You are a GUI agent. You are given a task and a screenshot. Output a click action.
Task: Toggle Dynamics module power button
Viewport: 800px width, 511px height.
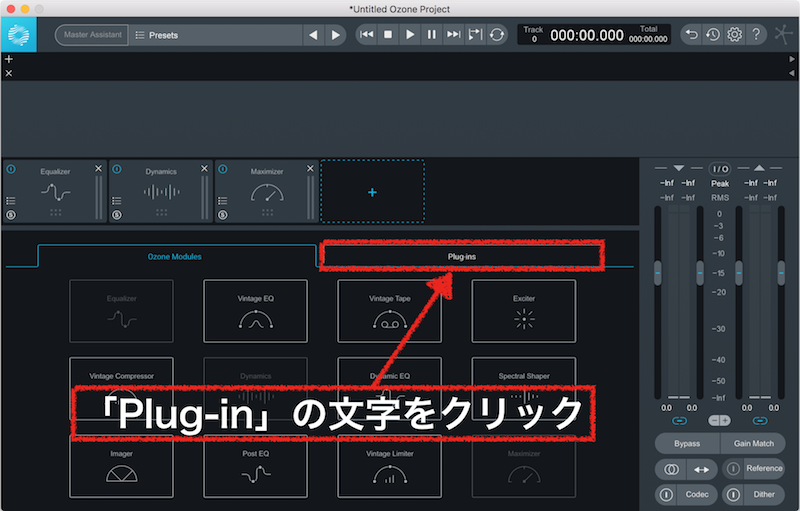117,169
